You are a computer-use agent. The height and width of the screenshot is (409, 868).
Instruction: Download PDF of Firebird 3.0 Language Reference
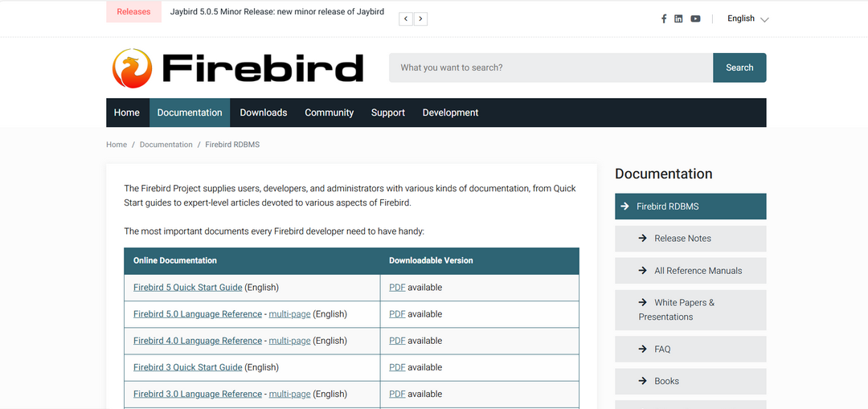point(398,394)
